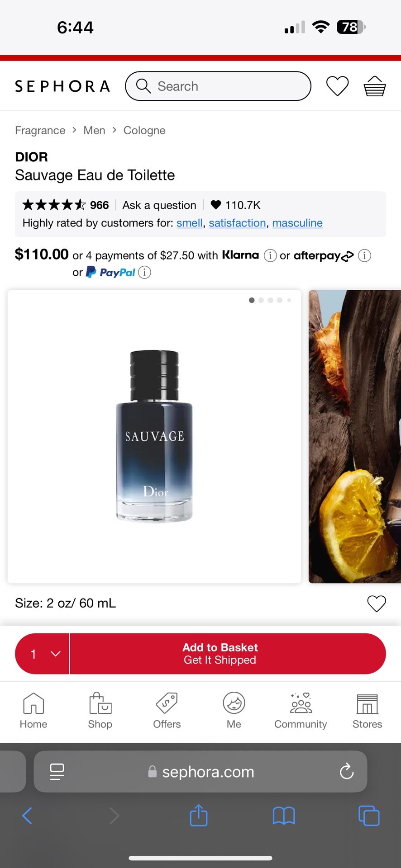Open the Stores tab

(x=367, y=711)
